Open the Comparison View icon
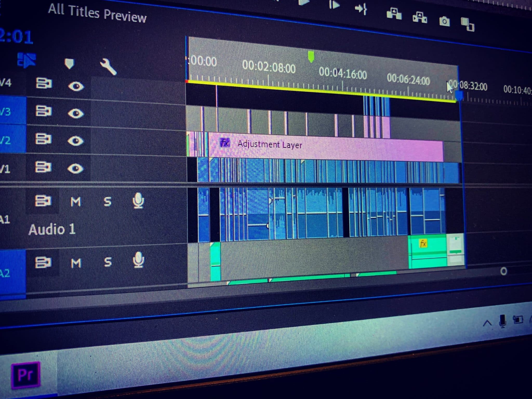Viewport: 532px width, 399px height. pyautogui.click(x=467, y=24)
